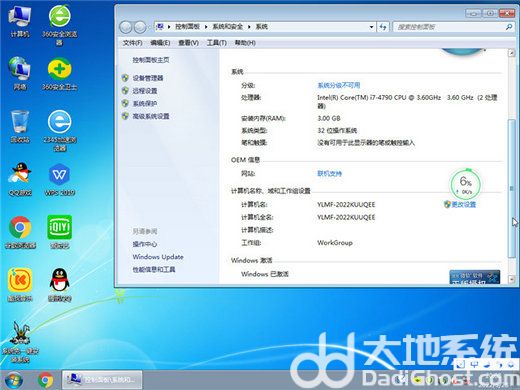Expand the arrow after 控制面板 breadcrumb
Image resolution: width=520 pixels, height=390 pixels.
(x=206, y=27)
